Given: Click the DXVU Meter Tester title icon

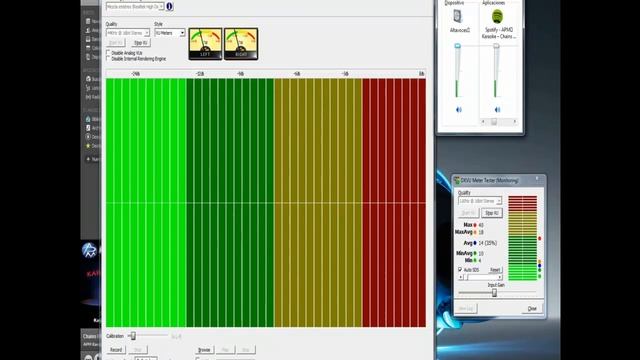Looking at the screenshot, I should pos(457,180).
